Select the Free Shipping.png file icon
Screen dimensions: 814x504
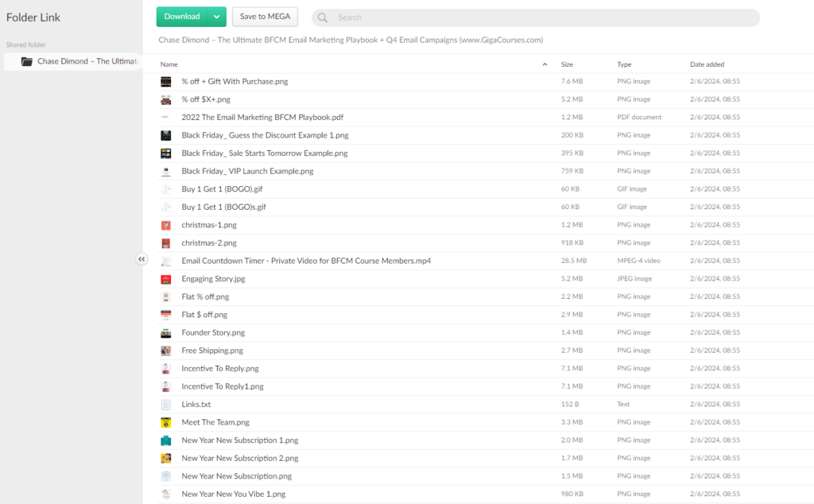pos(166,350)
